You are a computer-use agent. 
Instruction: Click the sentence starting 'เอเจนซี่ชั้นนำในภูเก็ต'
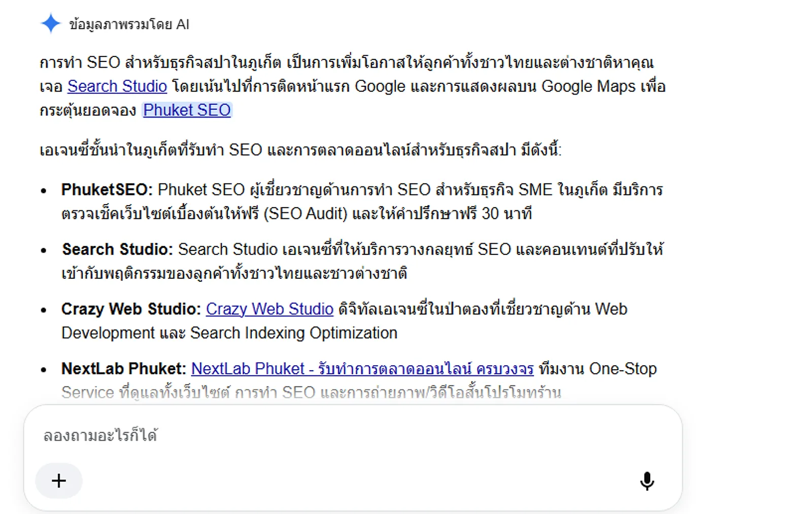[300, 150]
